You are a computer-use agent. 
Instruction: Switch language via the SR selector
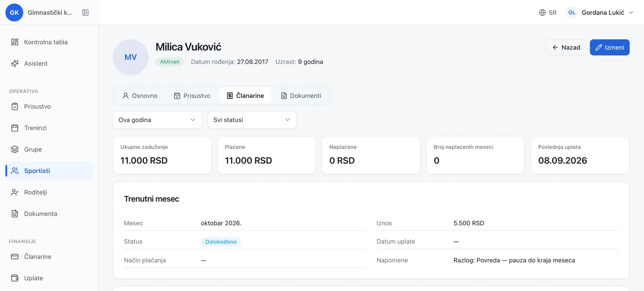[x=548, y=12]
